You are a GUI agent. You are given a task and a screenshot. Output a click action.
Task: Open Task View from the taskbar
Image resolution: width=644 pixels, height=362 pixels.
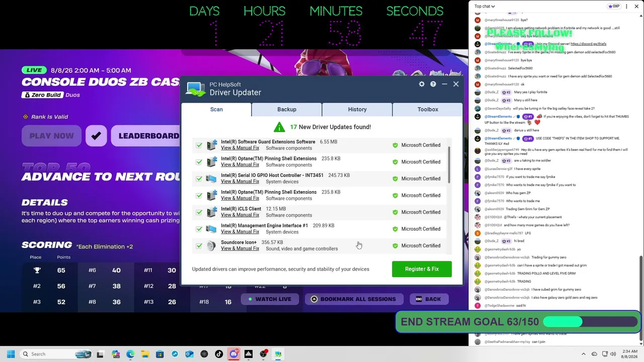(100, 354)
